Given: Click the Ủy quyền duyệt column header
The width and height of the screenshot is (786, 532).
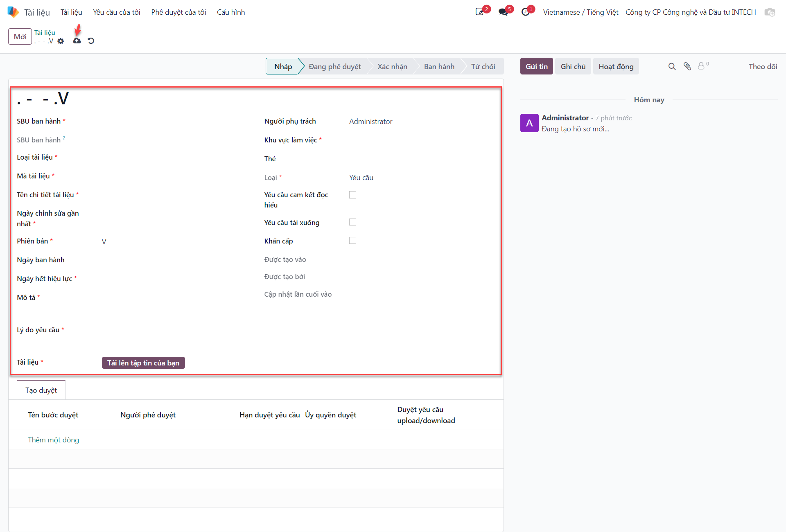Looking at the screenshot, I should (330, 415).
